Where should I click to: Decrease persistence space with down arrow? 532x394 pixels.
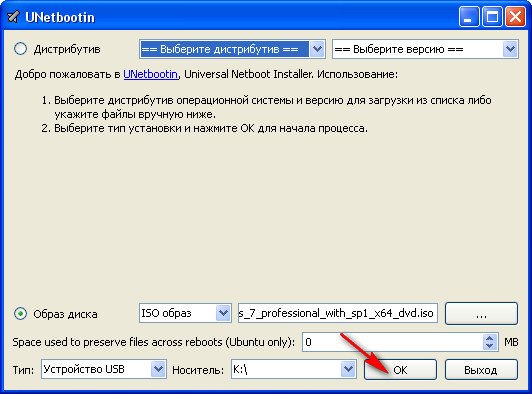pos(489,346)
